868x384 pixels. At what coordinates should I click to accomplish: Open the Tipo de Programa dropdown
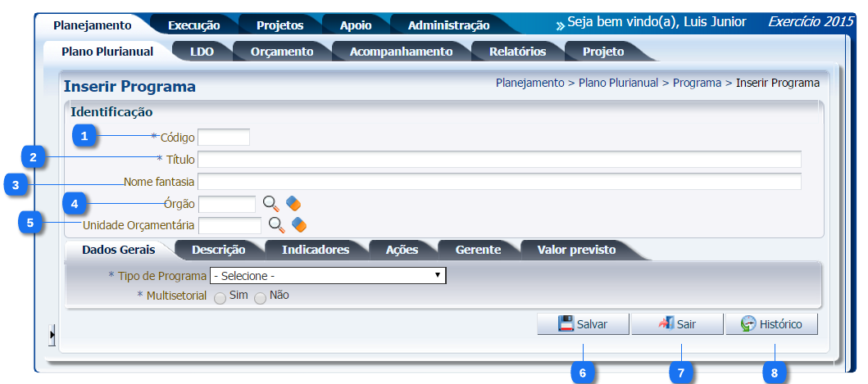[328, 276]
